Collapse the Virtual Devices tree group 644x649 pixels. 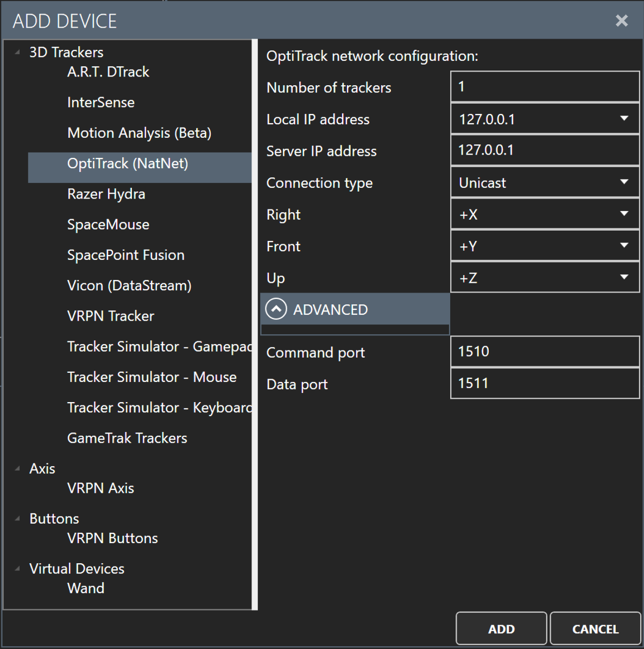(17, 569)
